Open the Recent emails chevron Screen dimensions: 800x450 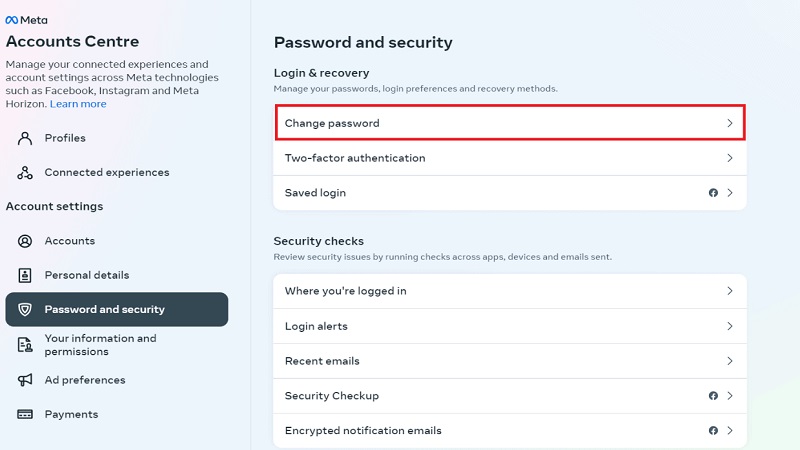pos(730,361)
